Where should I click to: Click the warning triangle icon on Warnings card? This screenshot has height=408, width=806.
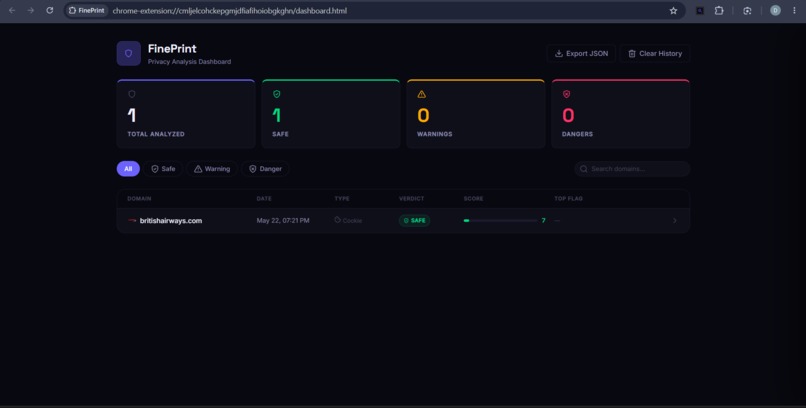(422, 94)
